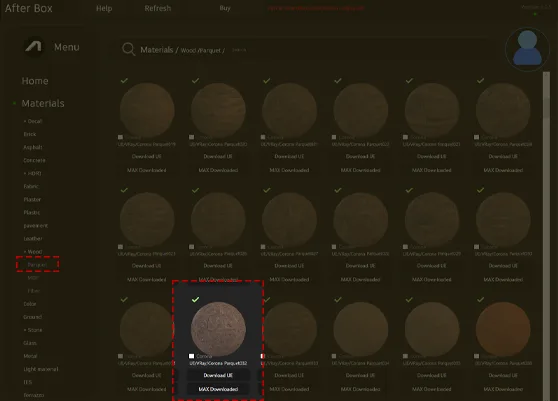Click the Menu label
The height and width of the screenshot is (401, 558).
point(67,47)
